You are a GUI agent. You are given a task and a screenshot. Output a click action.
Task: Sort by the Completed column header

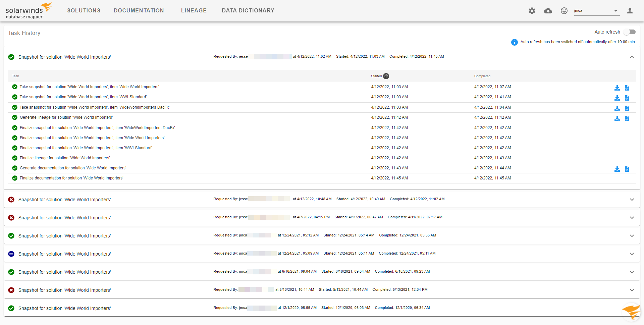pos(482,76)
